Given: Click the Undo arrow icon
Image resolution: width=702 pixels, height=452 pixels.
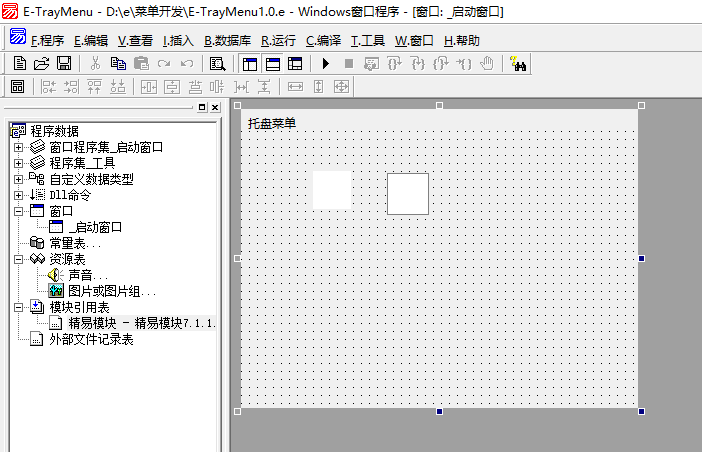Looking at the screenshot, I should tap(187, 64).
